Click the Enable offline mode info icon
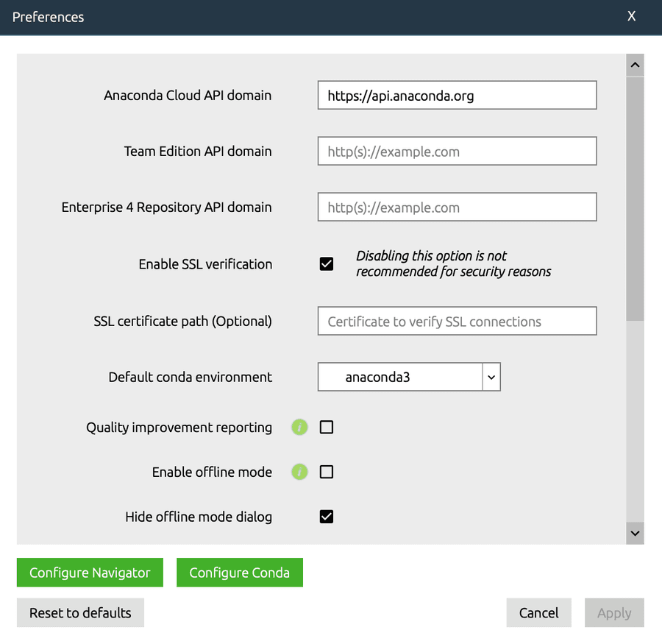 point(299,472)
